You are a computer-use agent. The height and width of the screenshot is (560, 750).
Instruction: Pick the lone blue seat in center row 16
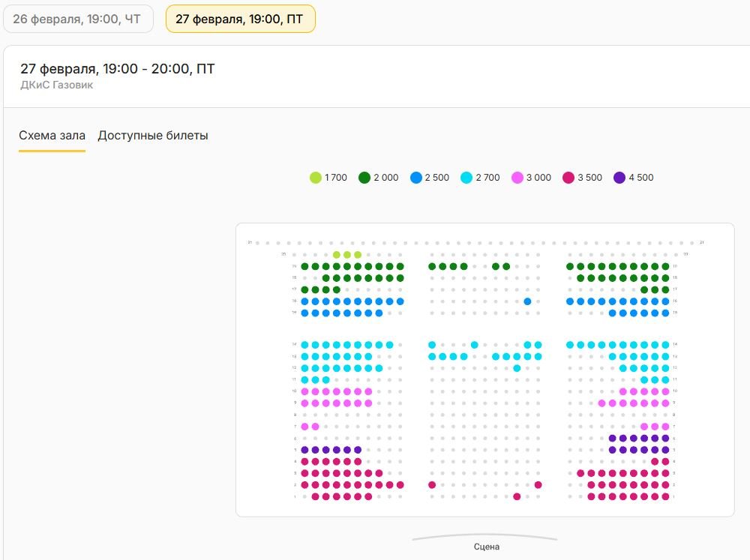tap(527, 301)
